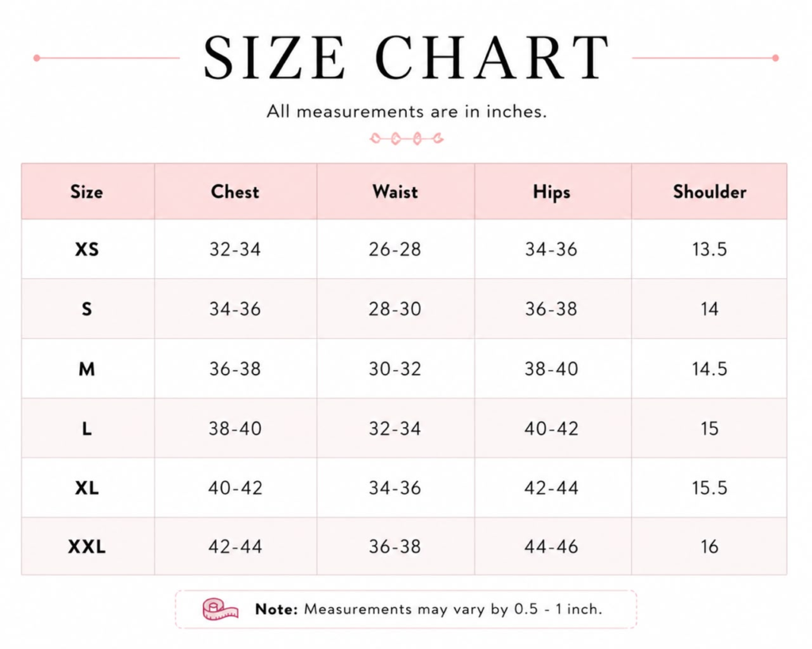
Task: Click the pink measuring tape icon
Action: pyautogui.click(x=220, y=609)
